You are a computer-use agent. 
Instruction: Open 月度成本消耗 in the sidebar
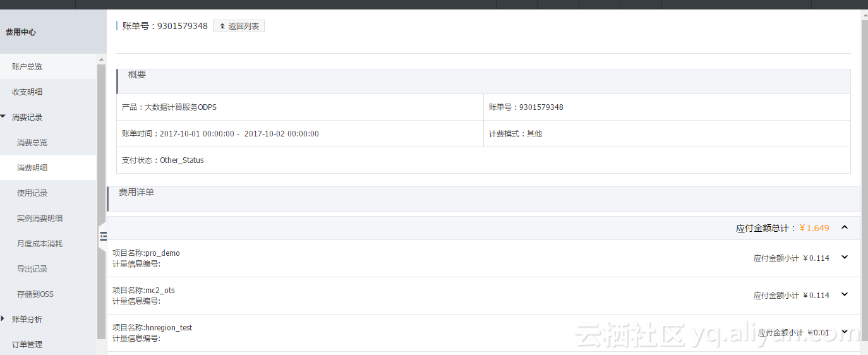48,243
